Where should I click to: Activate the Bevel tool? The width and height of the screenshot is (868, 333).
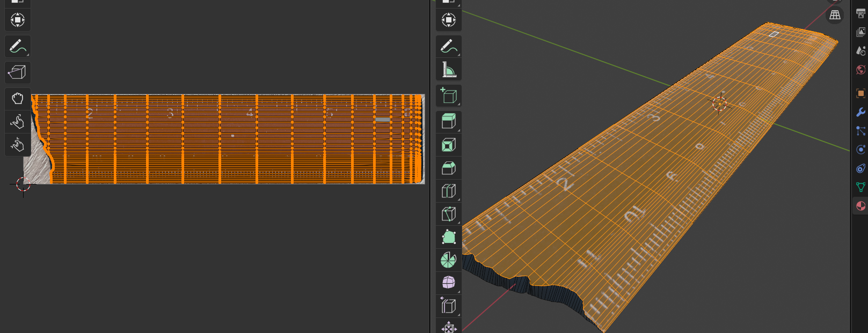(x=448, y=168)
